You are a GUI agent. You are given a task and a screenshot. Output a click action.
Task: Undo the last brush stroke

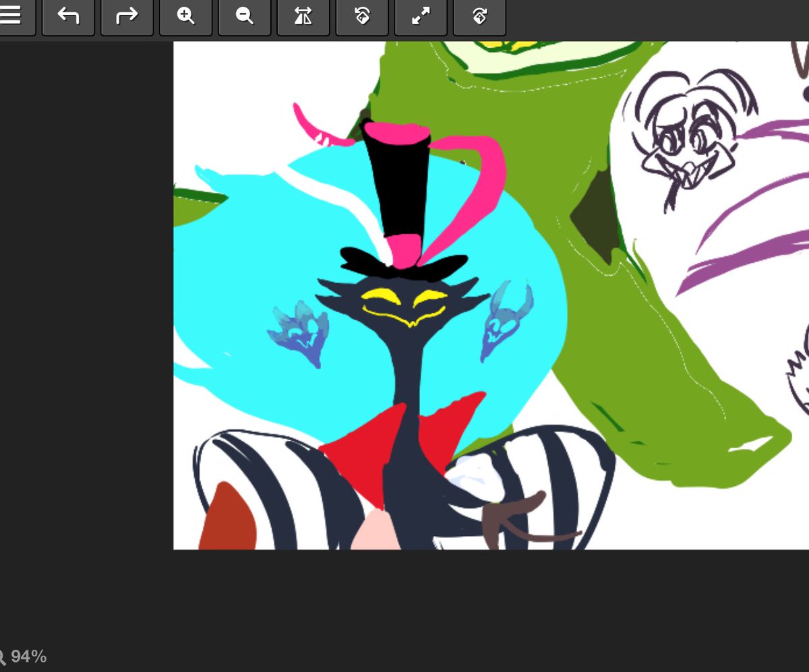click(68, 16)
